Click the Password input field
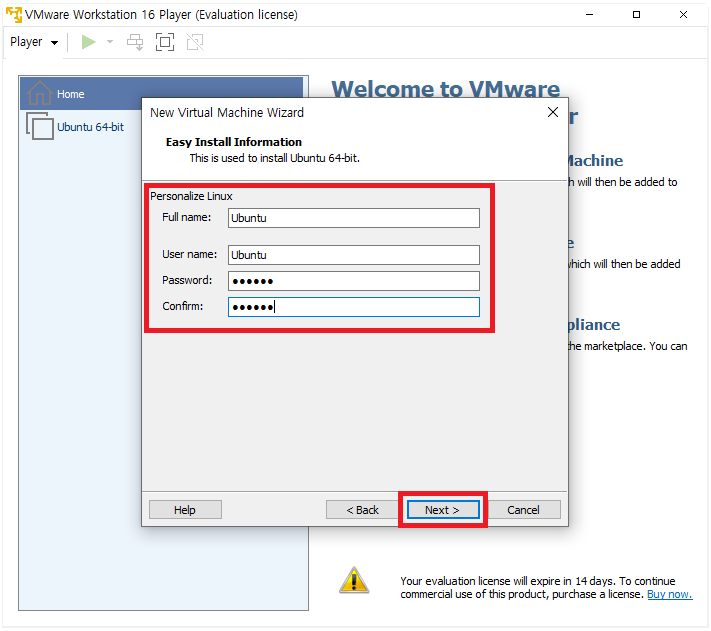This screenshot has height=631, width=711. (354, 281)
